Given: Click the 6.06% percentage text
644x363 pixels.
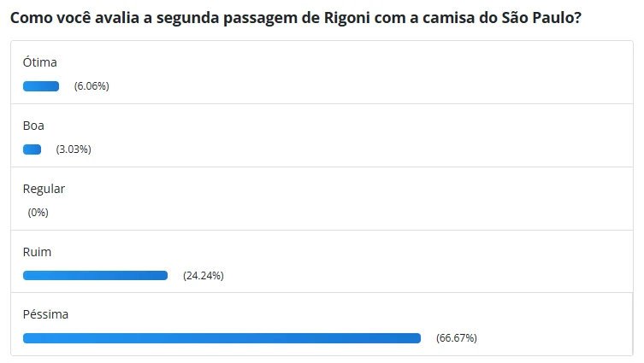Looking at the screenshot, I should (92, 86).
